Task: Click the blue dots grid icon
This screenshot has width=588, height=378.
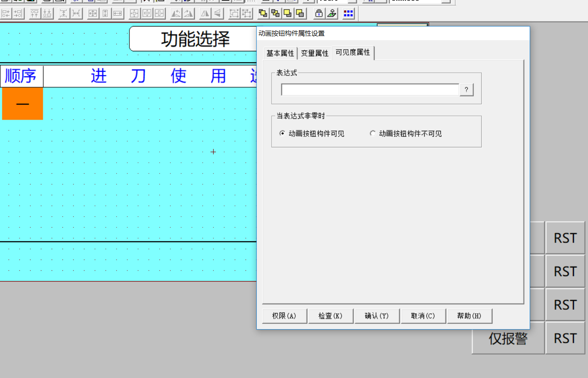Action: click(348, 14)
